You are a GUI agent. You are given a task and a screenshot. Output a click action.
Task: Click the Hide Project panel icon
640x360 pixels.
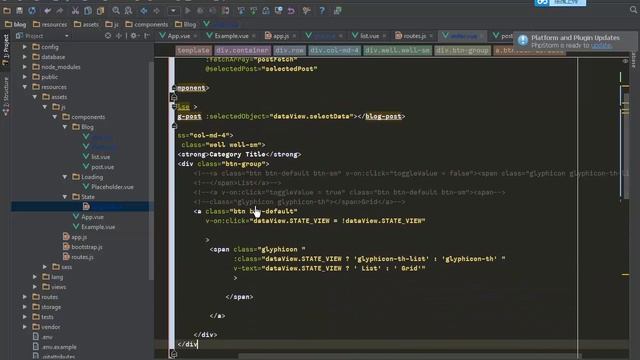(147, 36)
